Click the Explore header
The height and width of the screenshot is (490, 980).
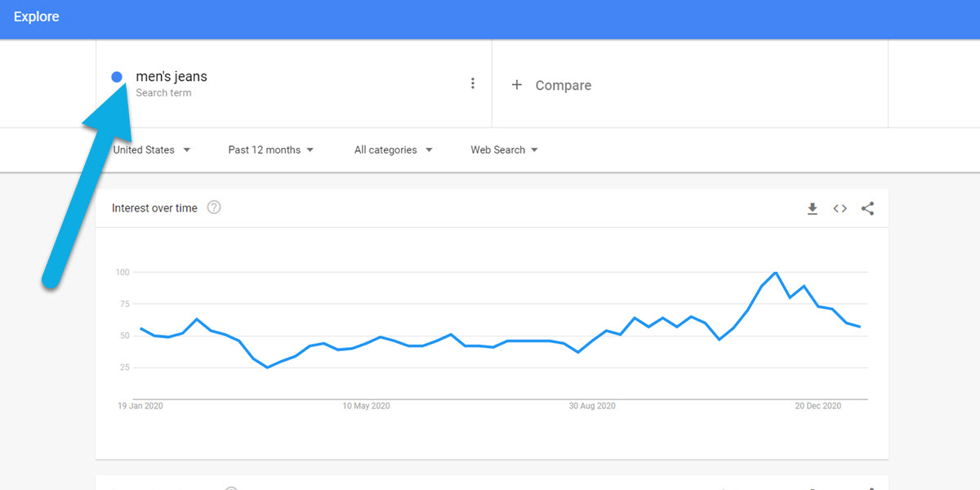point(36,16)
